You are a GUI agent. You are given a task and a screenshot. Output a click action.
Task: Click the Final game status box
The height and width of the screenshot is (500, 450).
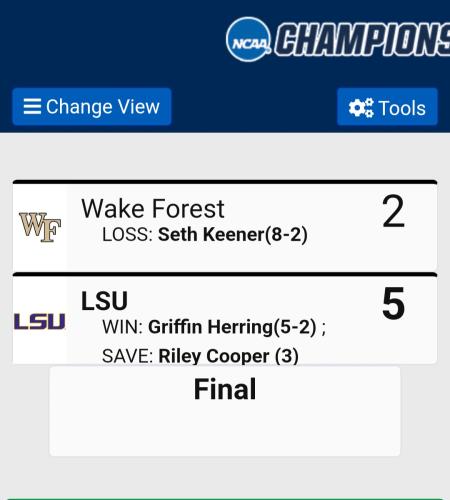(225, 411)
